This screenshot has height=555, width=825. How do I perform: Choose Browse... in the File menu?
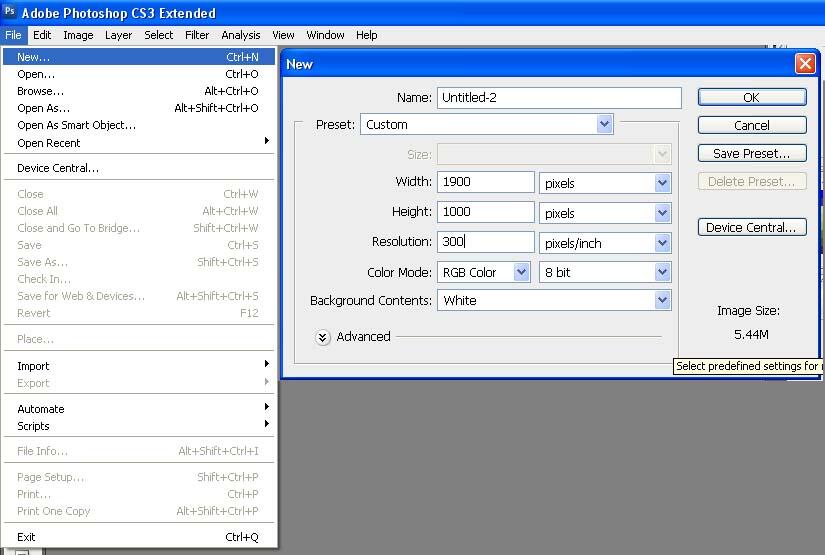point(139,91)
